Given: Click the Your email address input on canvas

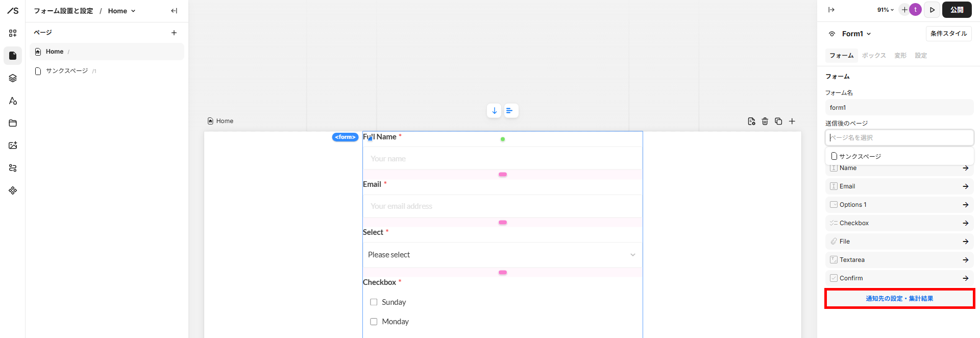Looking at the screenshot, I should 502,206.
